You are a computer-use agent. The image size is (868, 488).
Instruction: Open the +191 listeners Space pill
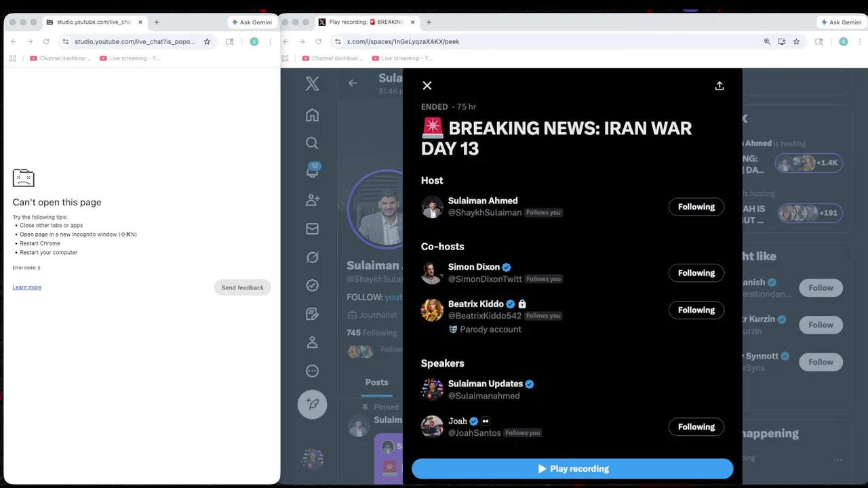(810, 213)
